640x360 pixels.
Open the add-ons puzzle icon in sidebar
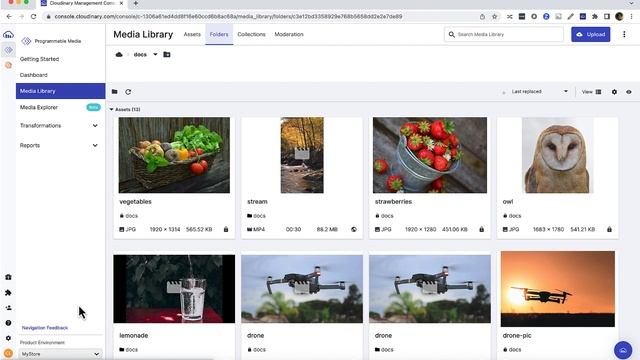click(8, 292)
